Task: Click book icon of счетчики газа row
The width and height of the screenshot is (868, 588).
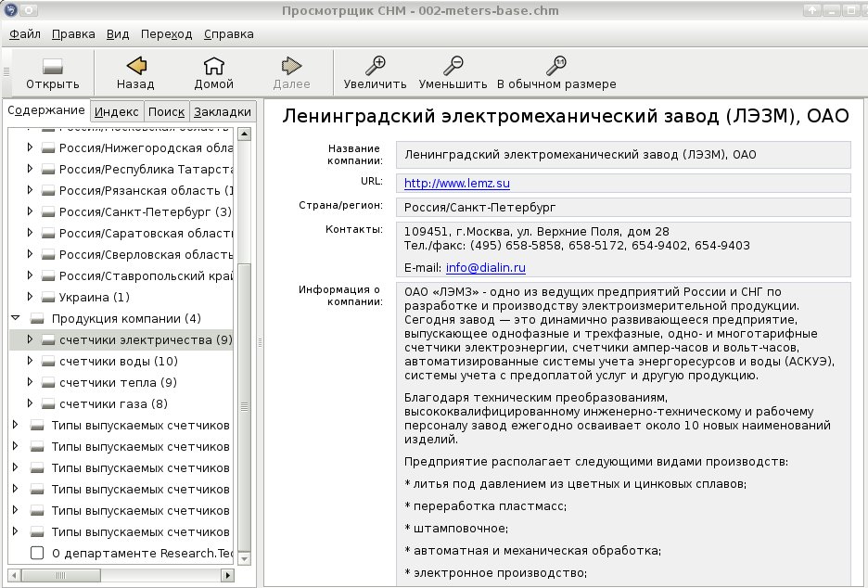Action: coord(48,403)
